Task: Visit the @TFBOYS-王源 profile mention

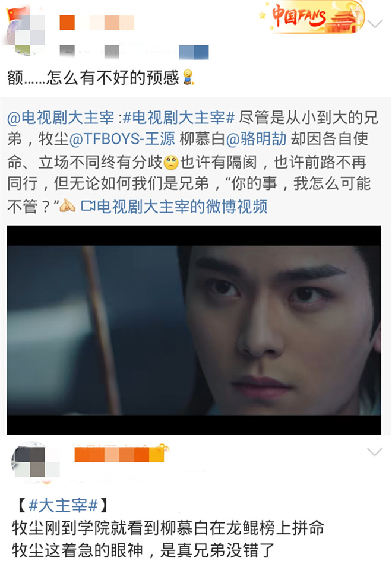Action: (122, 139)
